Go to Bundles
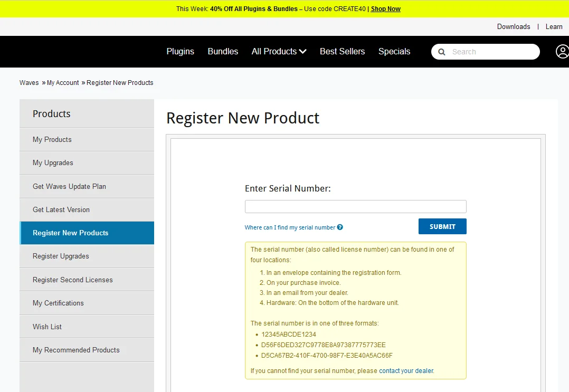 (x=223, y=52)
